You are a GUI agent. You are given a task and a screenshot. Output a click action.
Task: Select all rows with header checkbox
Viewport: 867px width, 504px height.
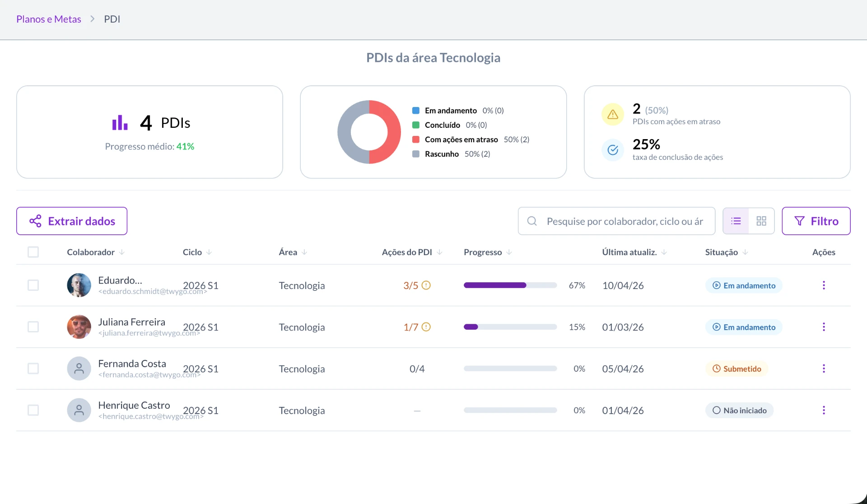(x=33, y=252)
